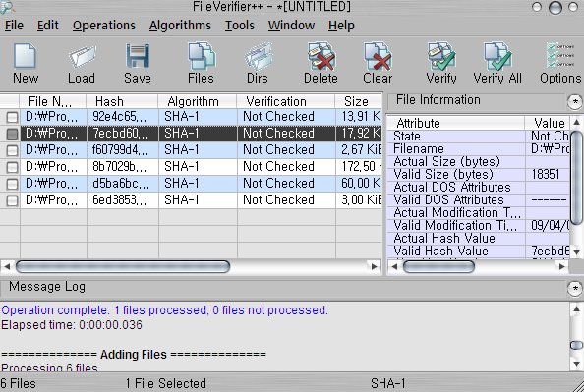This screenshot has height=392, width=584.
Task: Check the box for hash 8b7029b row
Action: (12, 168)
